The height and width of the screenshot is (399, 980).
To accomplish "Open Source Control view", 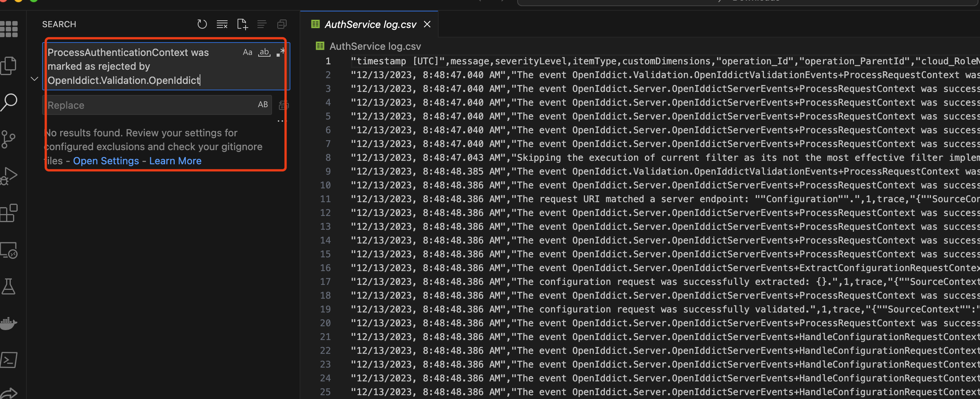I will coord(8,139).
